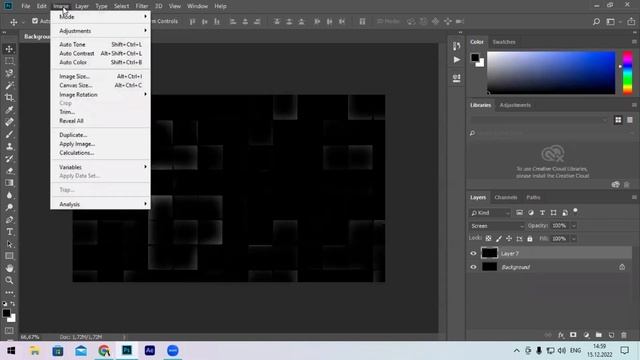Click the layer effects fx icon
640x360 pixels.
point(561,335)
